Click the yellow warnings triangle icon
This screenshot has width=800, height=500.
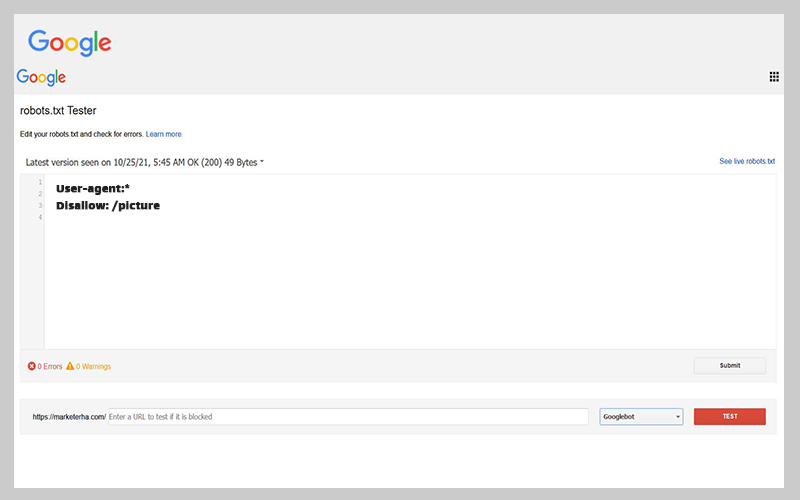[x=70, y=366]
